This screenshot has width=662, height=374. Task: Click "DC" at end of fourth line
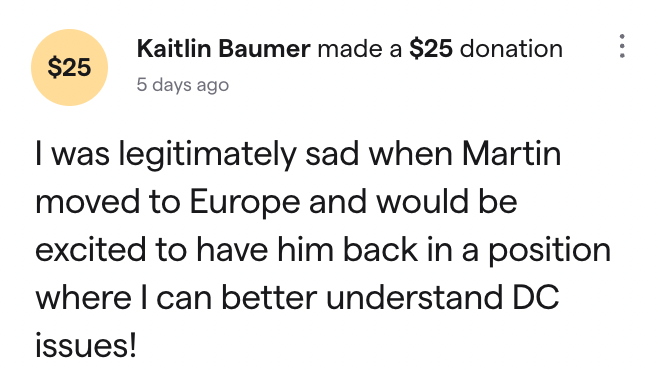(x=536, y=298)
